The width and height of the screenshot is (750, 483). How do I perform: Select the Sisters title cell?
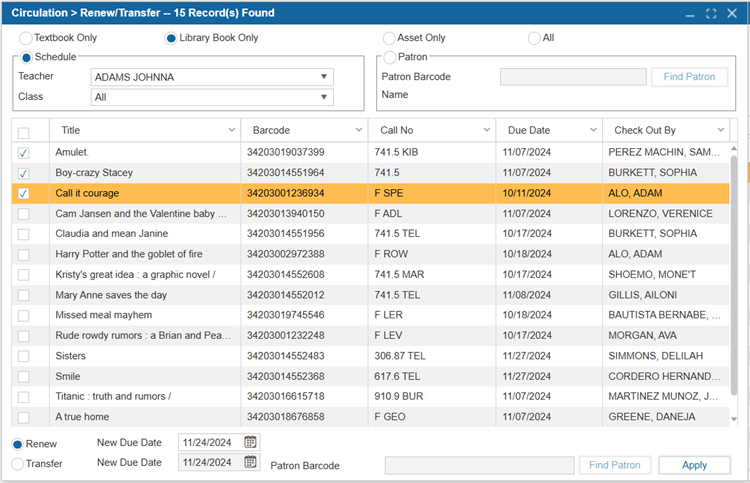tap(145, 356)
